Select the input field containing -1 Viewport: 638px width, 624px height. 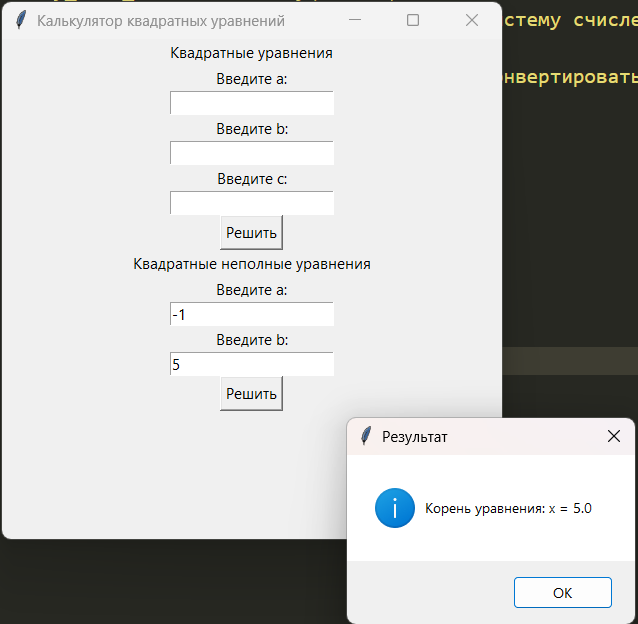(x=252, y=314)
